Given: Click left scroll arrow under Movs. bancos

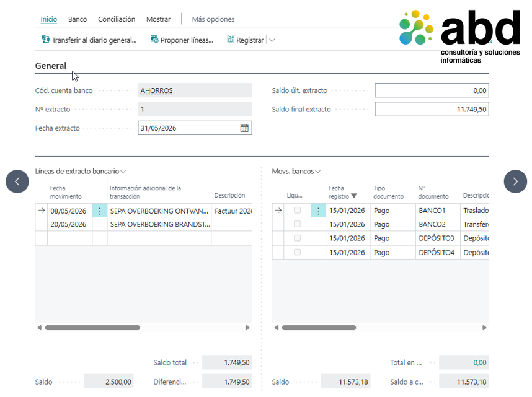Looking at the screenshot, I should (x=276, y=328).
